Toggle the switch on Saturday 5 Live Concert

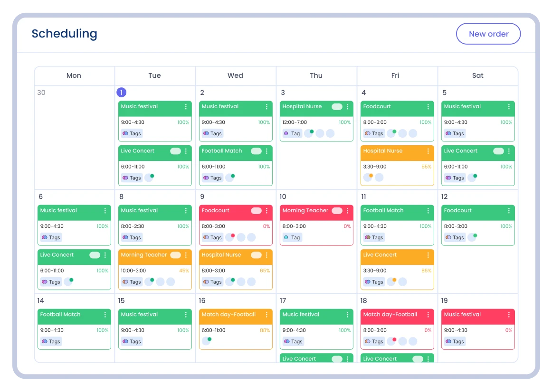[498, 151]
